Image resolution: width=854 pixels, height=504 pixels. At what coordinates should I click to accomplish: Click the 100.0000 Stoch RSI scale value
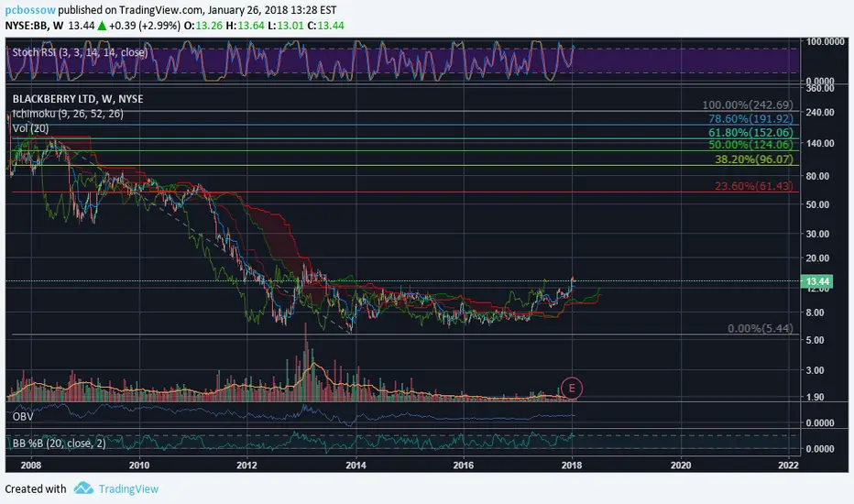click(x=825, y=41)
